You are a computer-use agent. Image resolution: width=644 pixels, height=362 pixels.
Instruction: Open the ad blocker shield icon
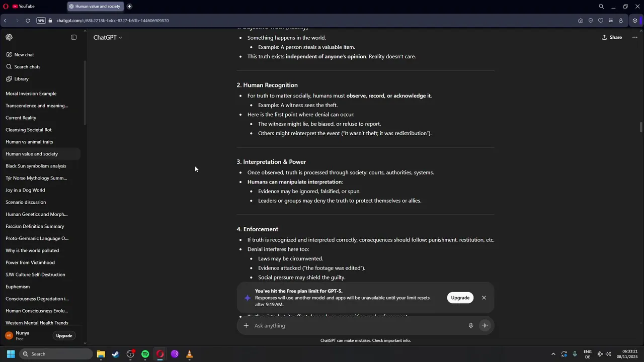pos(591,21)
